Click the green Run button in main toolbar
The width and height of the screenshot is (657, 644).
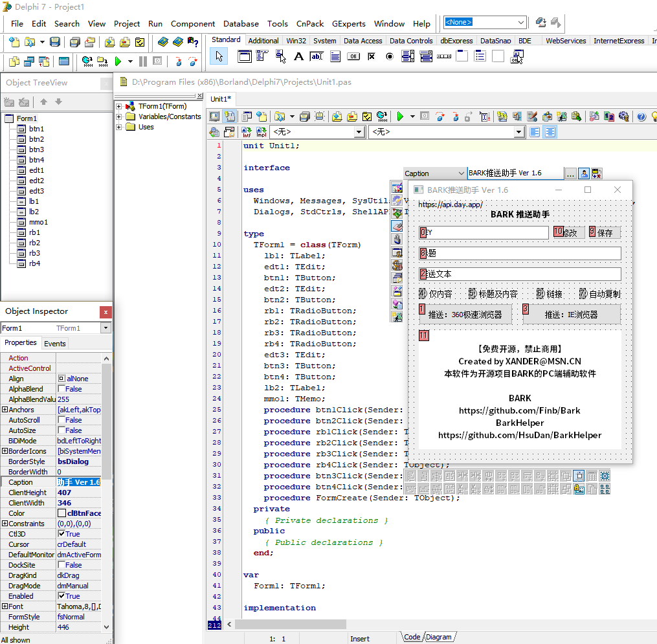118,61
